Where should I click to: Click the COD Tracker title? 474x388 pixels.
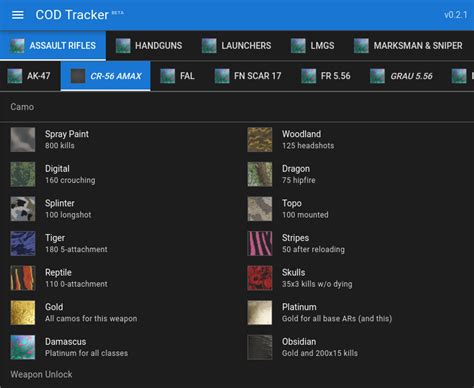pyautogui.click(x=72, y=15)
